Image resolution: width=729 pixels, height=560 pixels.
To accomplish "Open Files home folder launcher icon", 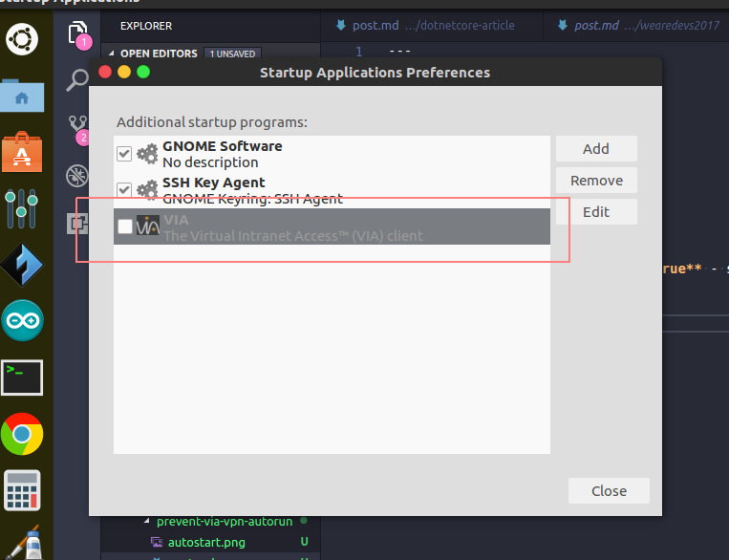I will point(22,96).
